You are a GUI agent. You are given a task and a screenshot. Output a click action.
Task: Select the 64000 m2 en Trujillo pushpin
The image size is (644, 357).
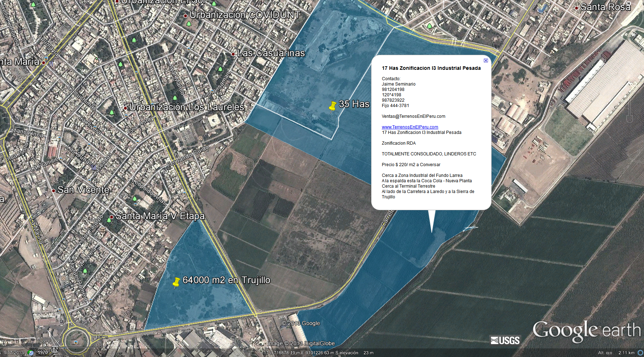(176, 282)
